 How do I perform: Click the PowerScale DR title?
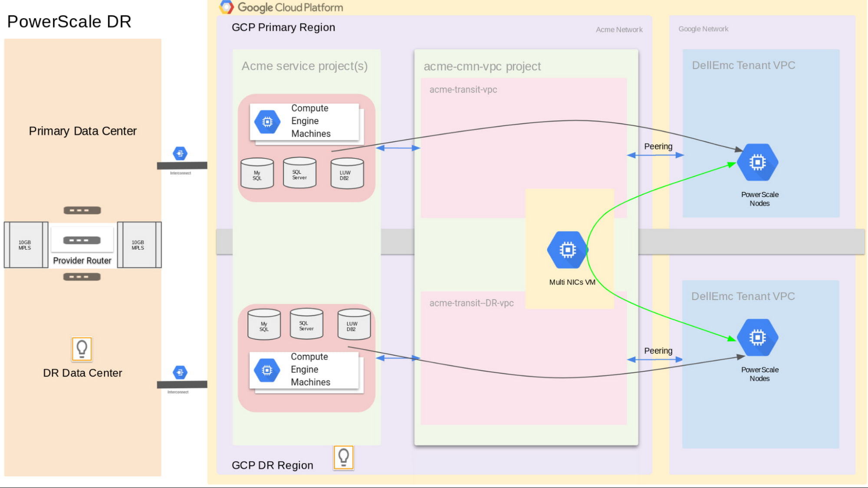[x=69, y=22]
